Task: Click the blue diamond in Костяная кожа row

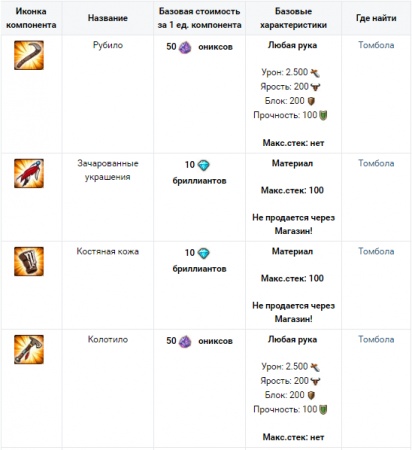Action: pyautogui.click(x=203, y=253)
